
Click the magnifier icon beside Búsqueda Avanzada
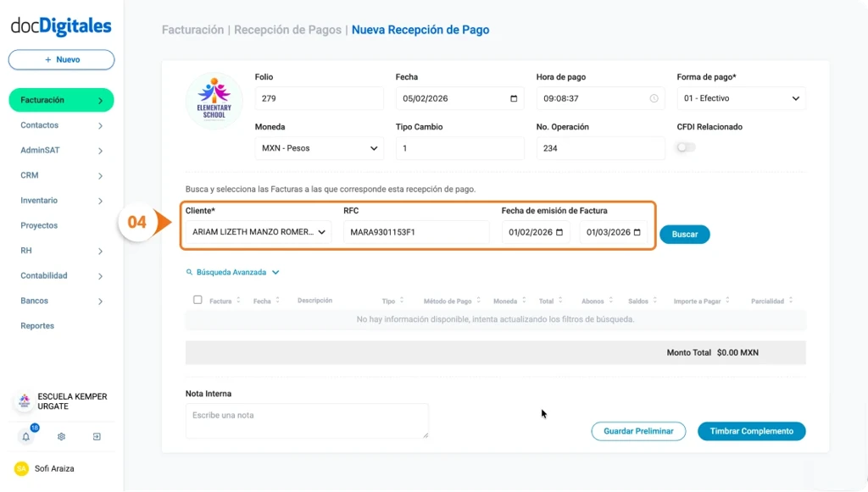point(188,272)
